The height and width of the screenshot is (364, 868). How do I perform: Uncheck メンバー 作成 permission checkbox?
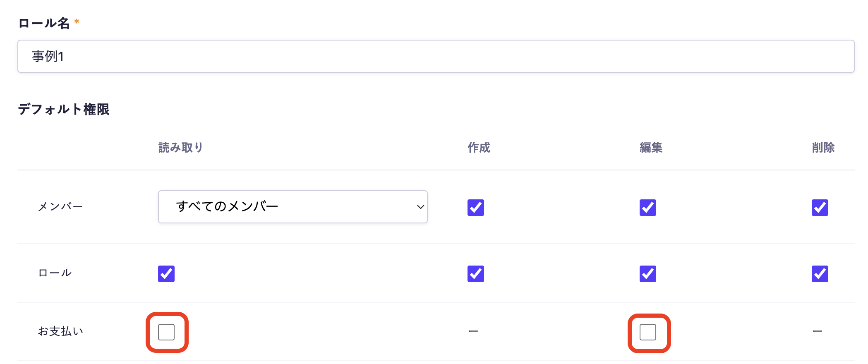(475, 208)
